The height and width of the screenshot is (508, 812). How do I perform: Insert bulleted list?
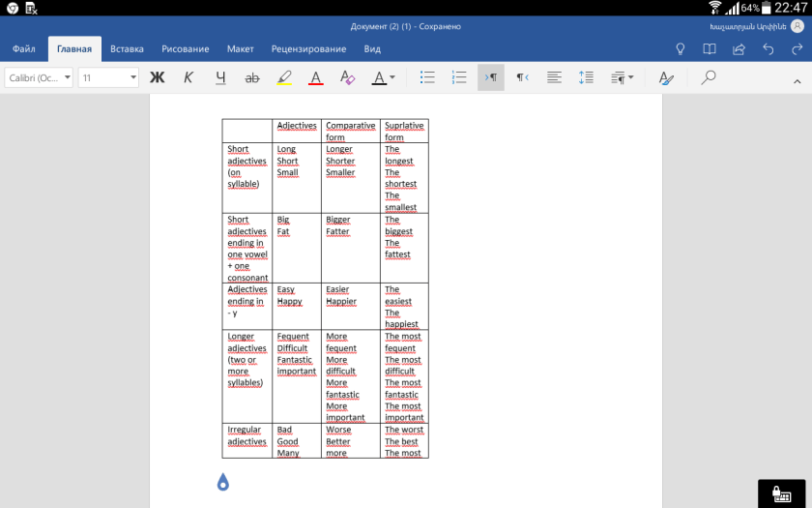tap(427, 77)
